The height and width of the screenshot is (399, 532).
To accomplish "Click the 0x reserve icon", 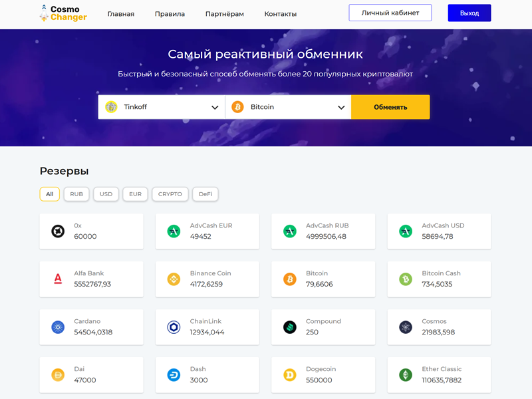I will (58, 231).
